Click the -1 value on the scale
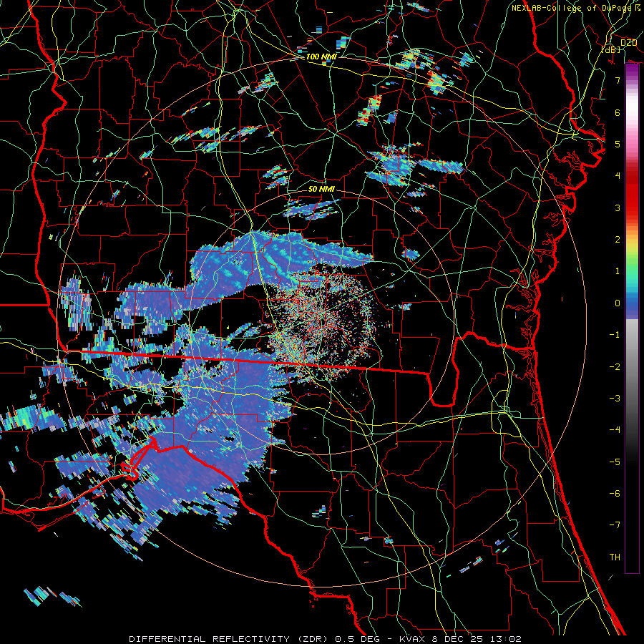The image size is (644, 644). (x=615, y=335)
